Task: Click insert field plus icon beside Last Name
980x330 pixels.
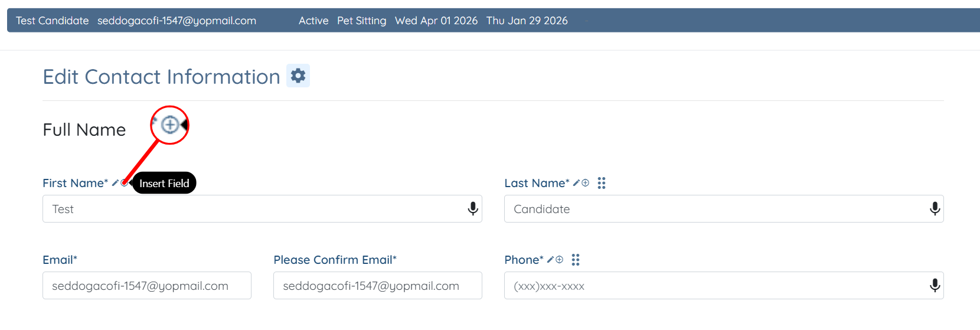Action: [x=586, y=183]
